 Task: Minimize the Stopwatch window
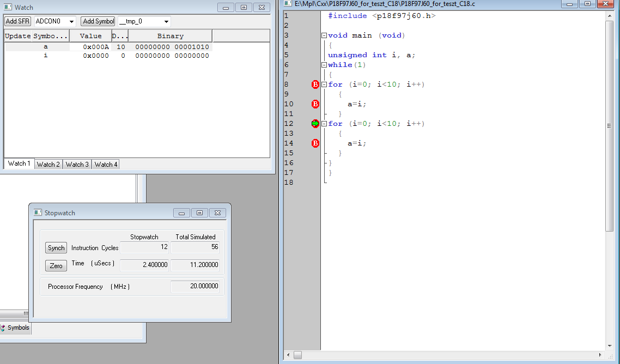click(181, 213)
